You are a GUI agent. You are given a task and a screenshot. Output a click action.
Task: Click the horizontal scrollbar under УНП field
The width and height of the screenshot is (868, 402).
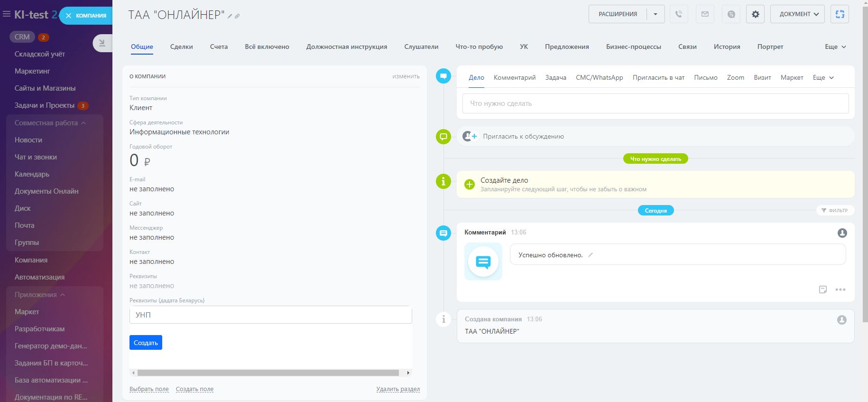pos(268,373)
